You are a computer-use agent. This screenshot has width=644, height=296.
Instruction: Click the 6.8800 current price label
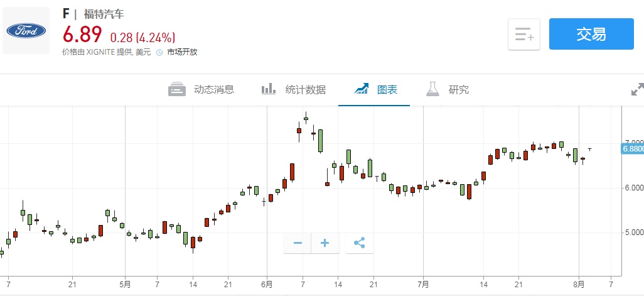click(632, 149)
